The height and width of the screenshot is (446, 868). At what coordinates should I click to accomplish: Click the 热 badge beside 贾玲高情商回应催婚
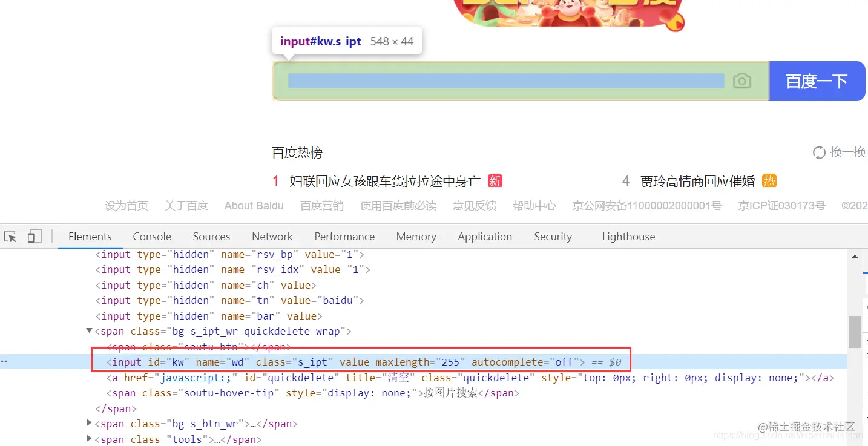768,180
